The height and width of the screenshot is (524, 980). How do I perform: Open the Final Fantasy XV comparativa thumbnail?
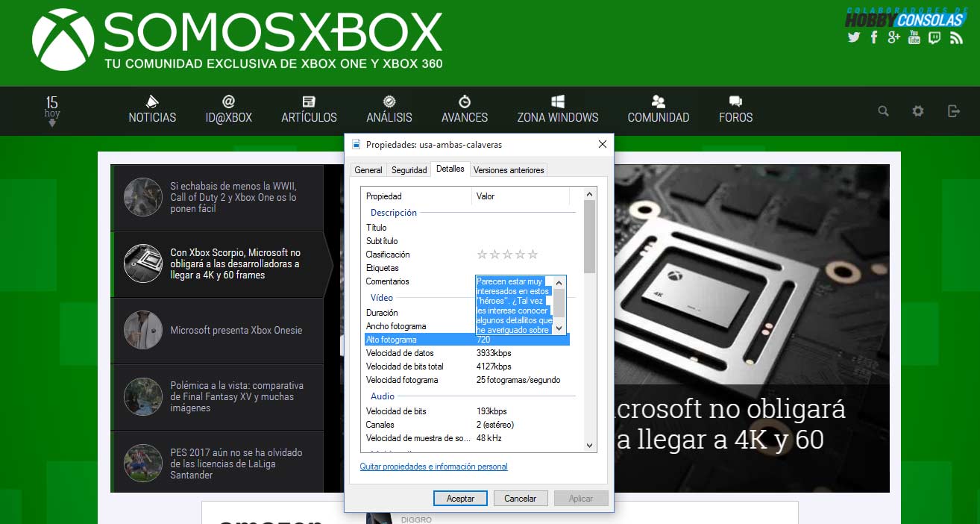click(143, 396)
